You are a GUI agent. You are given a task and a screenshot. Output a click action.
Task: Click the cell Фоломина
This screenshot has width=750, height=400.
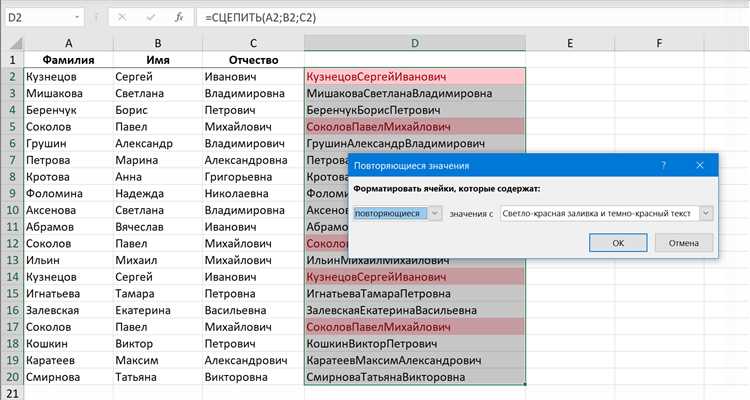click(x=68, y=193)
